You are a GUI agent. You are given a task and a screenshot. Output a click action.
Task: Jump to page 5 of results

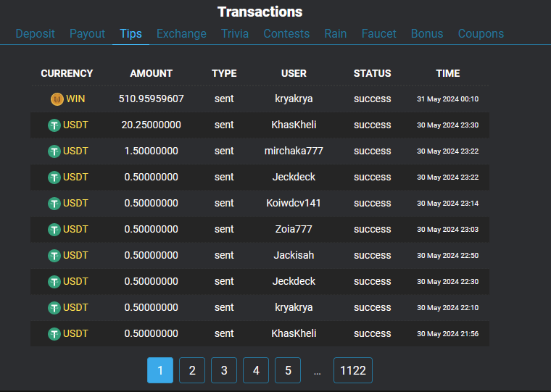pos(288,370)
